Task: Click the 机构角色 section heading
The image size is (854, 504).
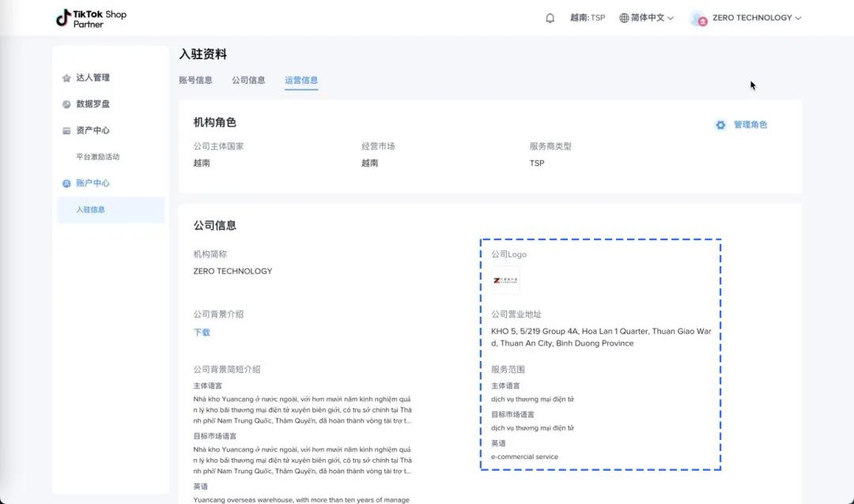Action: click(214, 122)
